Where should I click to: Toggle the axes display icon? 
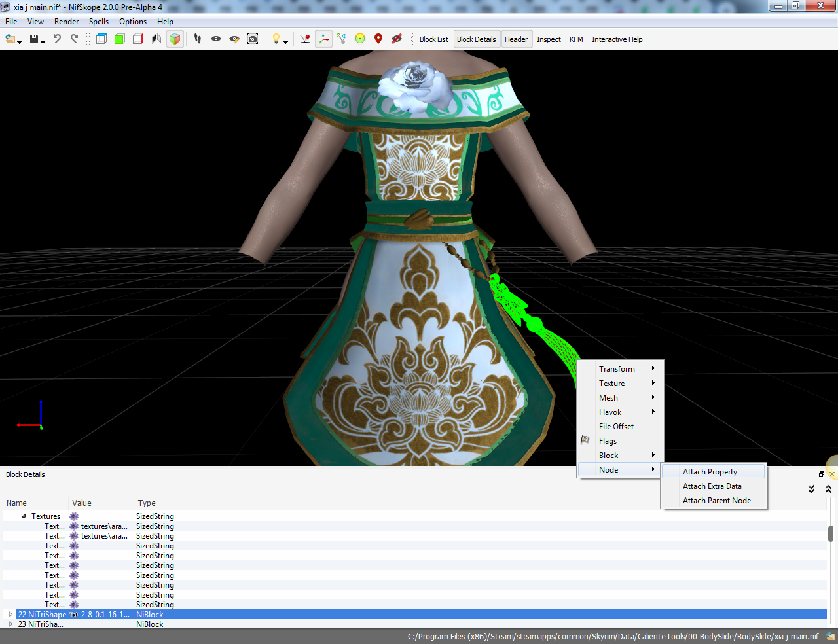[323, 39]
